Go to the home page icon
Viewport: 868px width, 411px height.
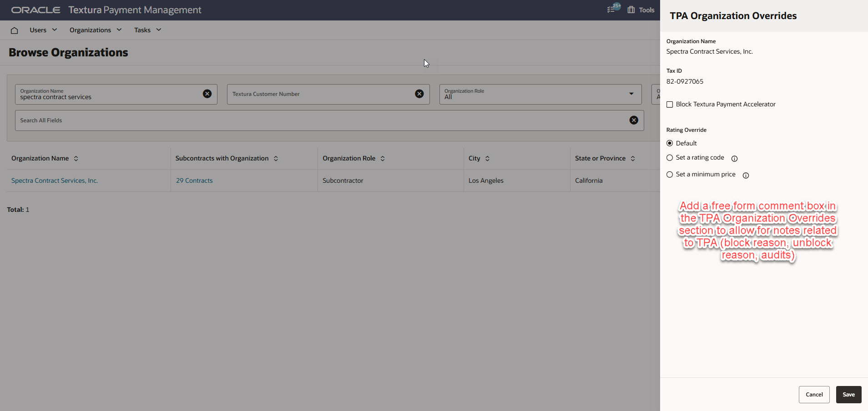pyautogui.click(x=14, y=30)
